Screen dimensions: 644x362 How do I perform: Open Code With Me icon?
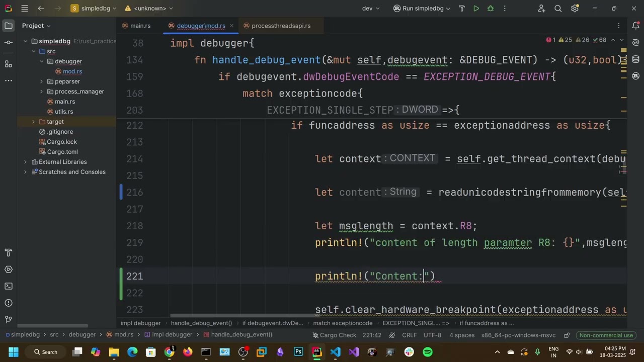click(x=541, y=9)
